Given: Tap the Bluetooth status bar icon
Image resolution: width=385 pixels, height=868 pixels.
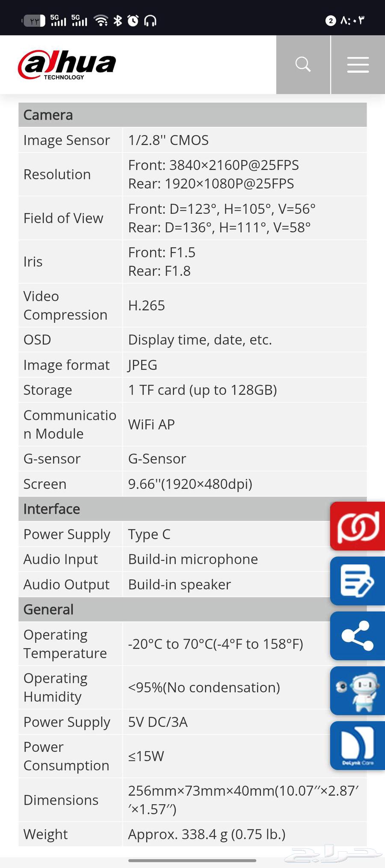Looking at the screenshot, I should pos(118,20).
